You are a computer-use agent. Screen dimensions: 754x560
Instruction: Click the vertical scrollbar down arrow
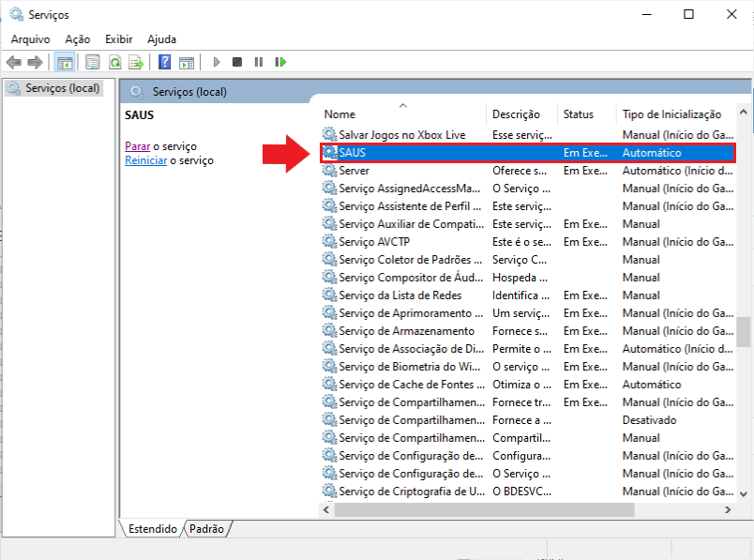744,492
